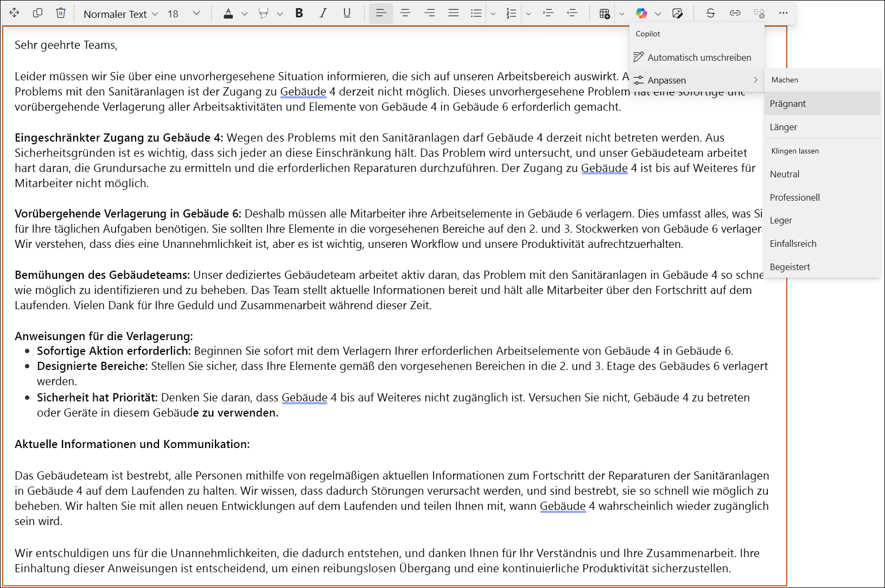Expand highlighter color options arrow
This screenshot has height=588, width=885.
tap(280, 14)
